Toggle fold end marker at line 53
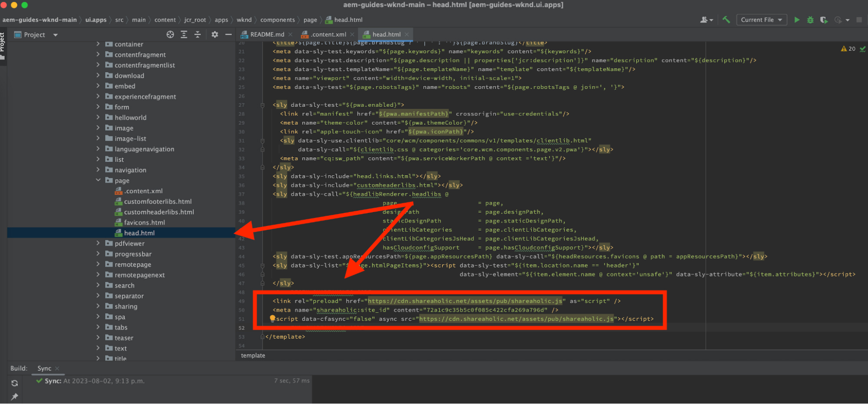Screen dimensions: 868x404 [262, 337]
